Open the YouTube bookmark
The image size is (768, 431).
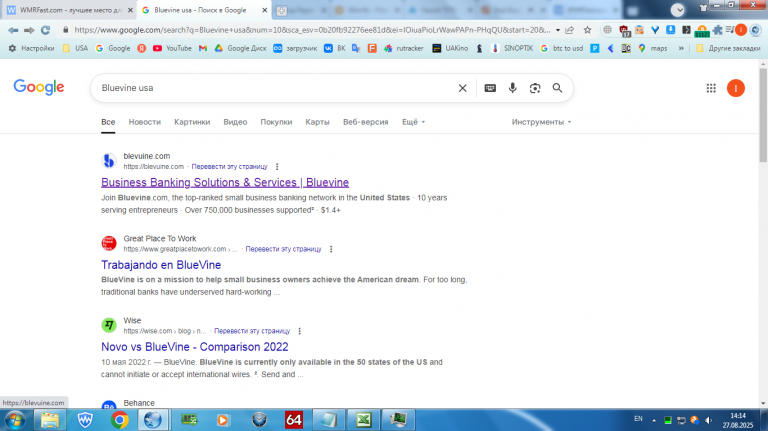[x=172, y=48]
